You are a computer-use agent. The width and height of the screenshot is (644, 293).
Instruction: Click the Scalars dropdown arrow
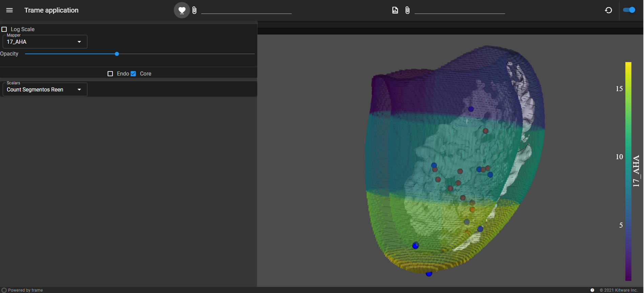79,90
